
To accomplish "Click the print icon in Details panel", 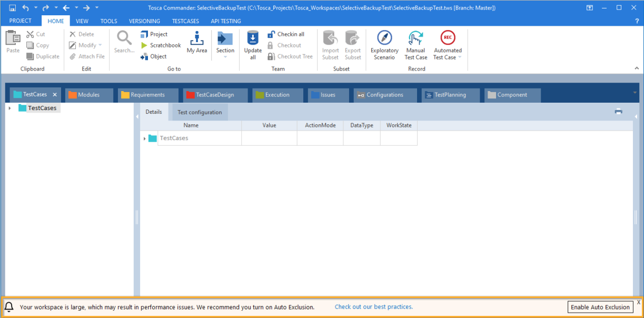I will [x=618, y=112].
